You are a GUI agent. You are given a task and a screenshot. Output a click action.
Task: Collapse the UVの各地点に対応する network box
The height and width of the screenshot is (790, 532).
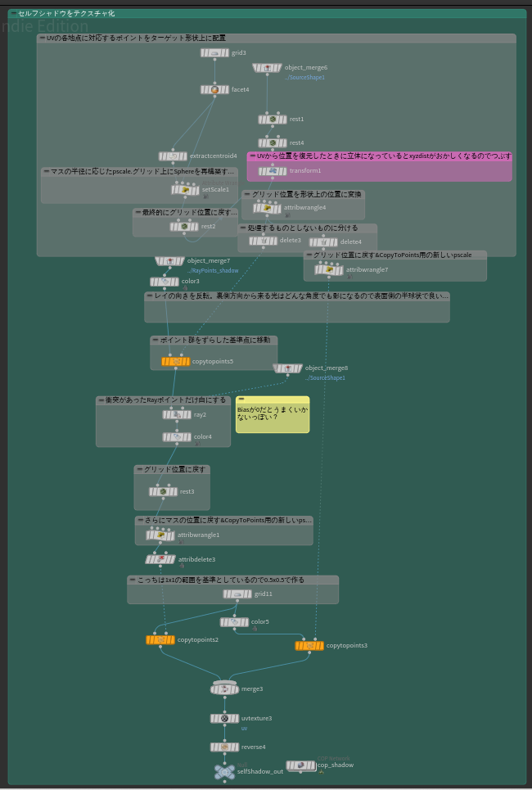click(x=42, y=38)
